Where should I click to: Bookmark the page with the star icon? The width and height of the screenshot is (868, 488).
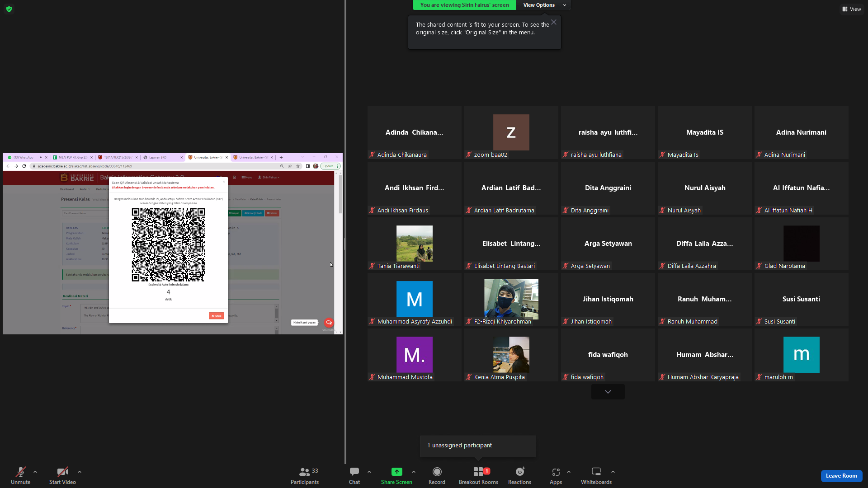pos(298,166)
